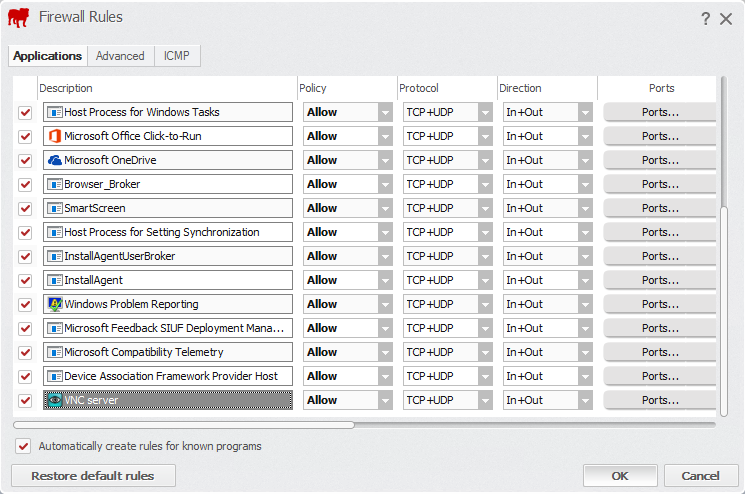The width and height of the screenshot is (745, 494).
Task: Click the Microsoft Office Click-to-Run icon
Action: coord(55,136)
